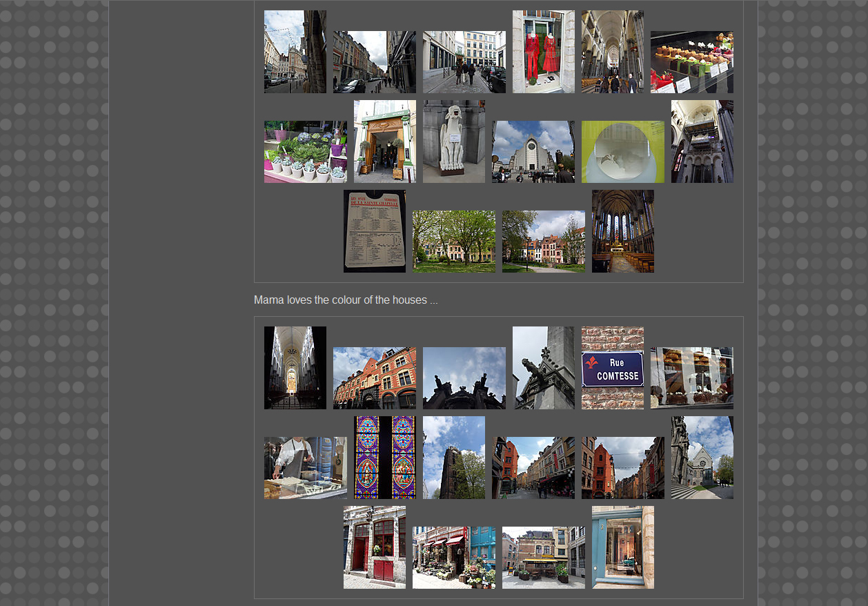Image resolution: width=868 pixels, height=606 pixels.
Task: View the colorful stained glass windows photo
Action: coord(384,458)
